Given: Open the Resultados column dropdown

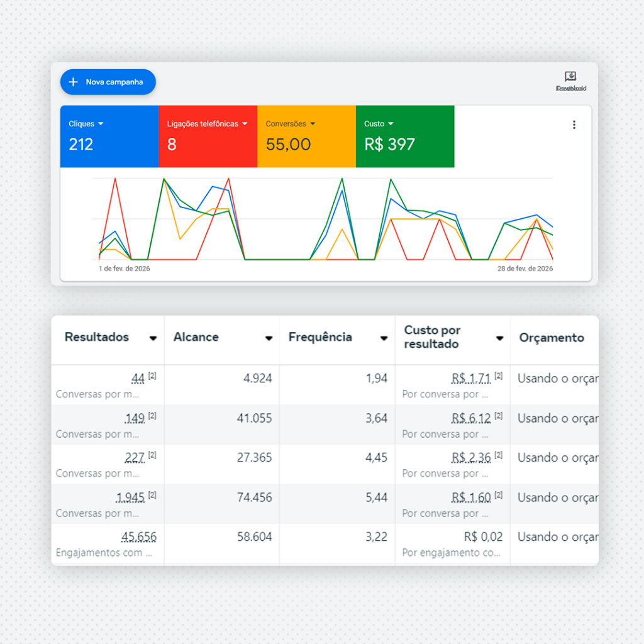Looking at the screenshot, I should [153, 338].
